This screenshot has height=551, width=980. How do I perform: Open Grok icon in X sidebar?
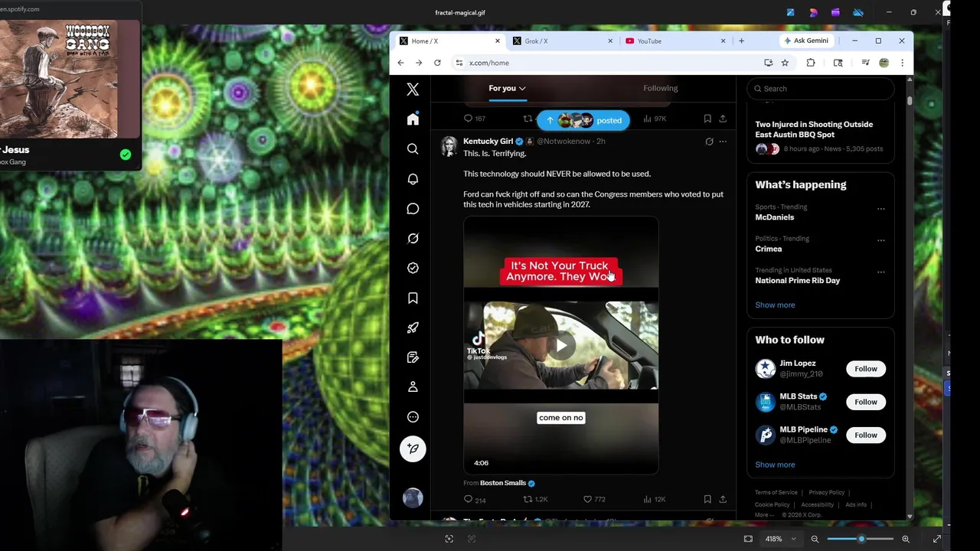(x=413, y=238)
